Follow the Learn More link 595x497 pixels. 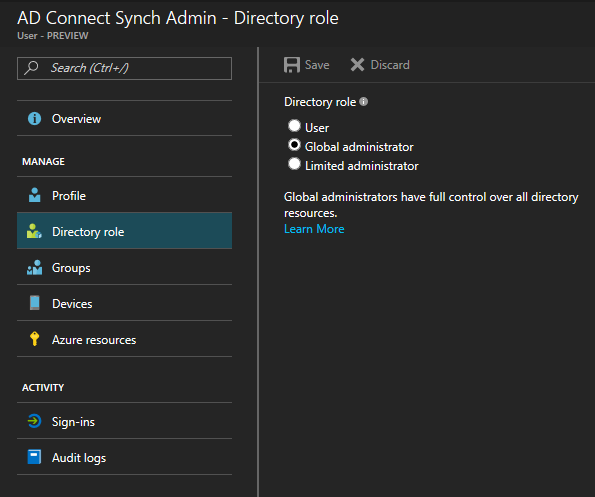(314, 229)
